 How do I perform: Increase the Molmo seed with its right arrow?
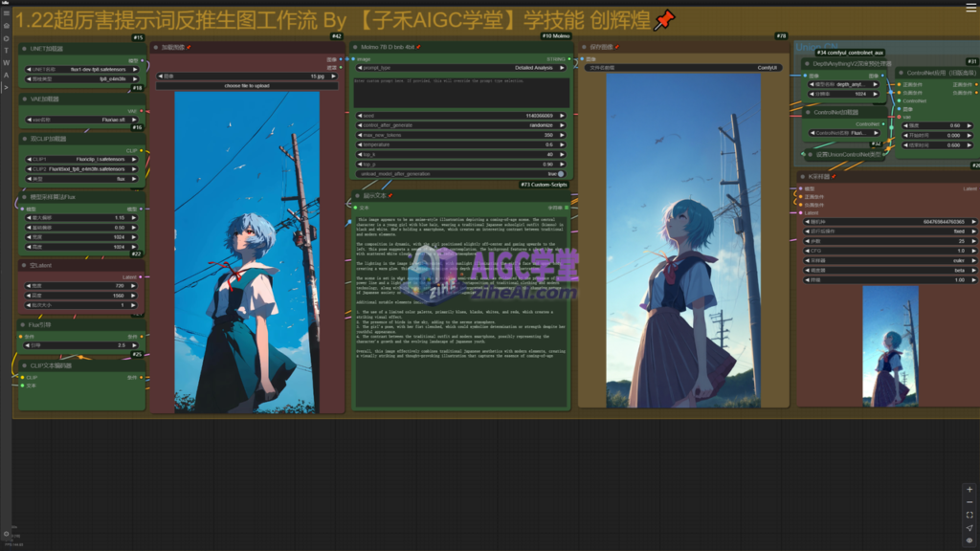click(562, 116)
